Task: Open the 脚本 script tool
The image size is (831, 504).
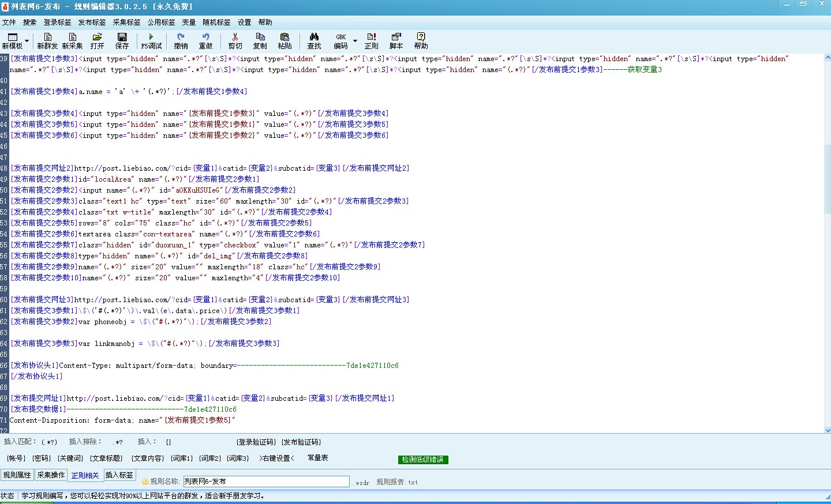Action: (x=396, y=40)
